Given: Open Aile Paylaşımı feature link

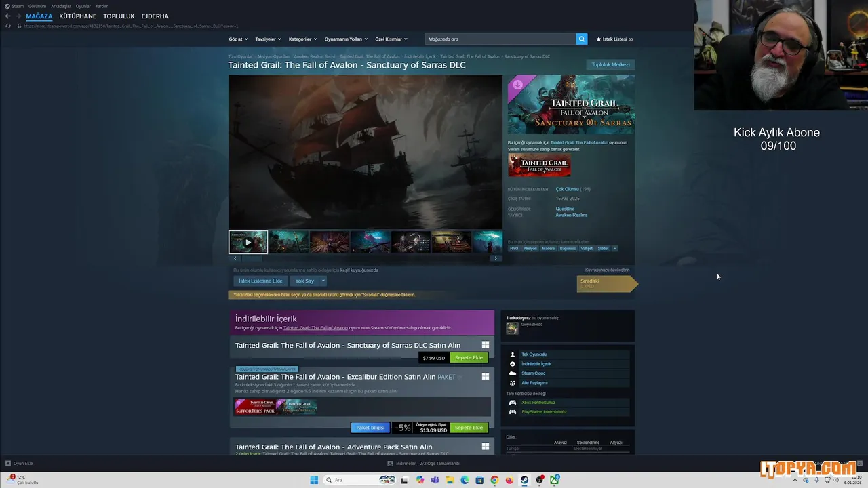Looking at the screenshot, I should (534, 383).
